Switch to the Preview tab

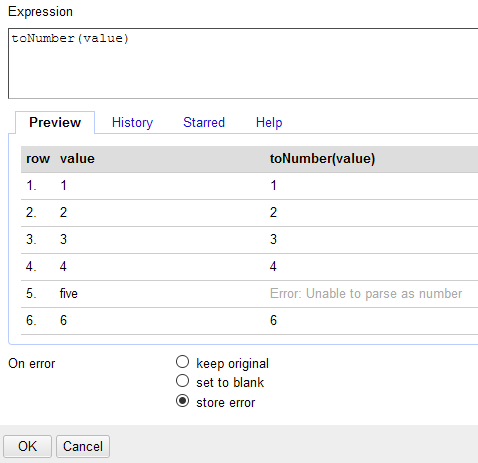click(55, 122)
